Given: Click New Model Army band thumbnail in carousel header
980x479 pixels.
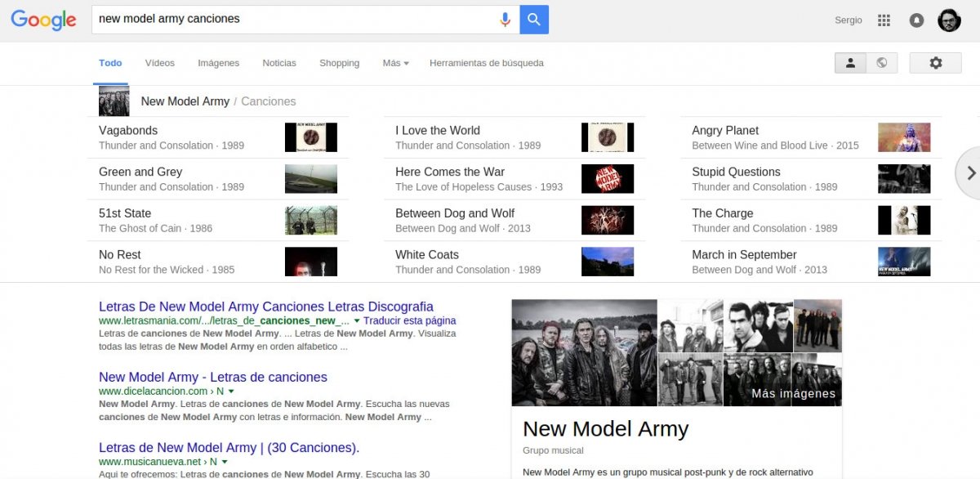Looking at the screenshot, I should (x=114, y=101).
